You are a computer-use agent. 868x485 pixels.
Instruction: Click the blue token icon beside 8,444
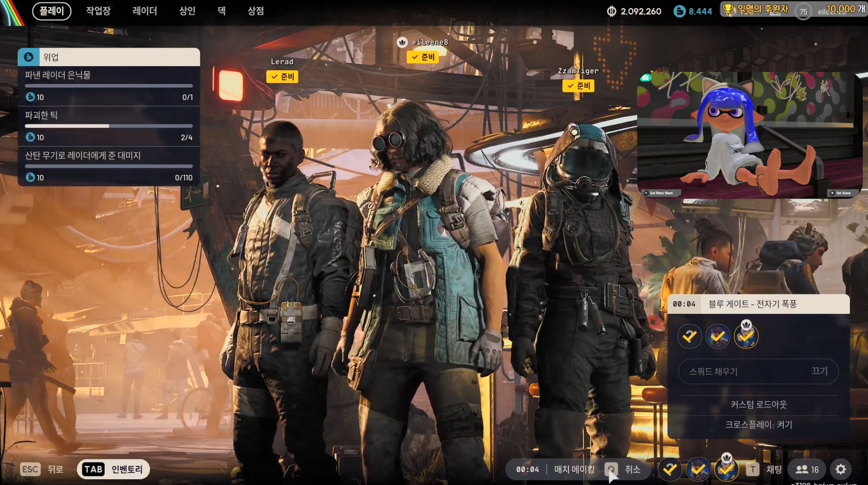tap(679, 11)
